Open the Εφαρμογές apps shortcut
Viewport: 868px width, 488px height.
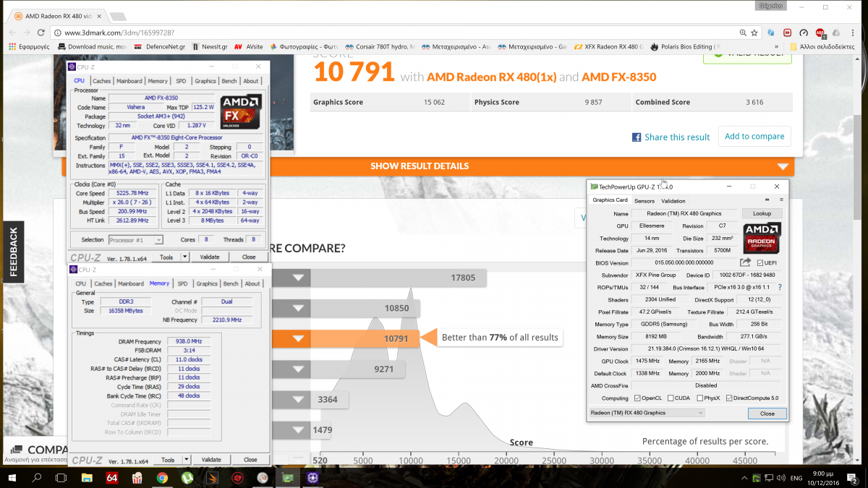coord(29,46)
